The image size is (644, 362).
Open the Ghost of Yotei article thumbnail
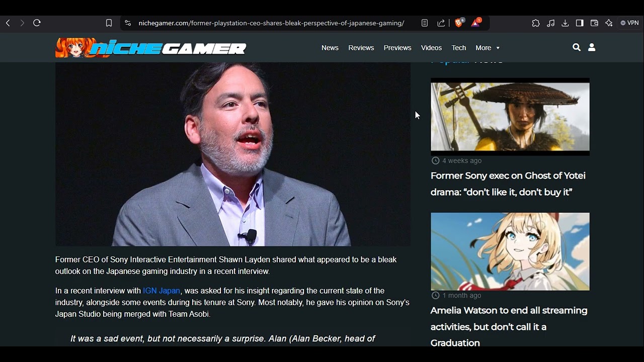coord(510,117)
